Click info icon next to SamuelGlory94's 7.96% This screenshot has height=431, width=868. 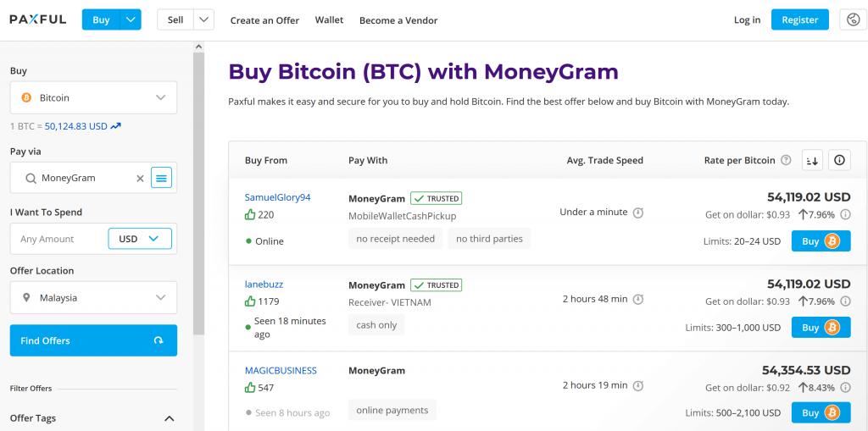[x=845, y=215]
